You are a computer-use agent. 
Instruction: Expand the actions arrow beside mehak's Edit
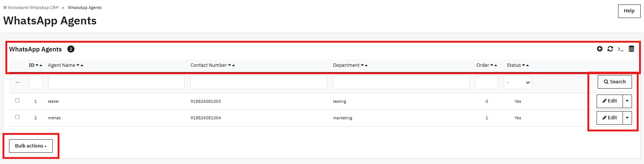pyautogui.click(x=627, y=118)
